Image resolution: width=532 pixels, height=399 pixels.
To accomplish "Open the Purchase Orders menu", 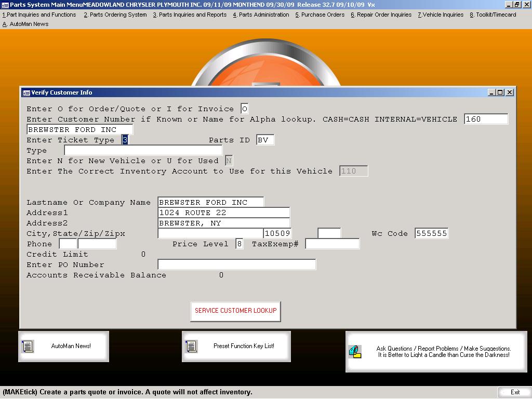I will [x=320, y=15].
